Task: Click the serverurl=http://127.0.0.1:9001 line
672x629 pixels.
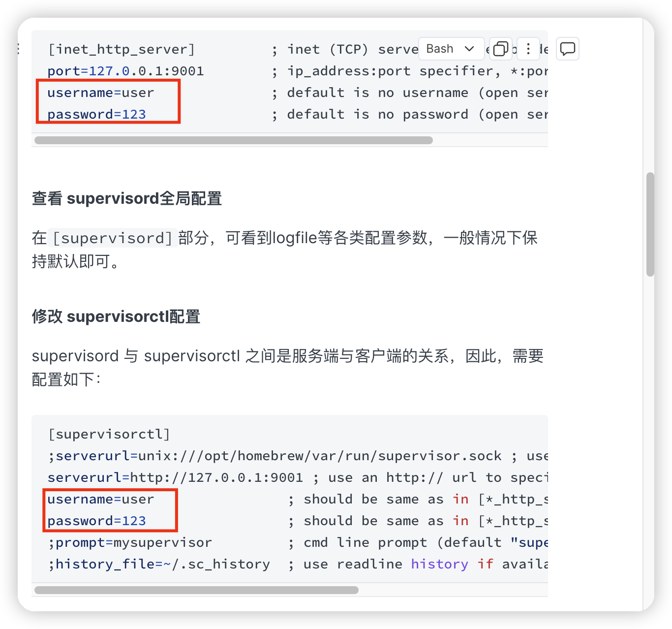Action: [x=175, y=478]
